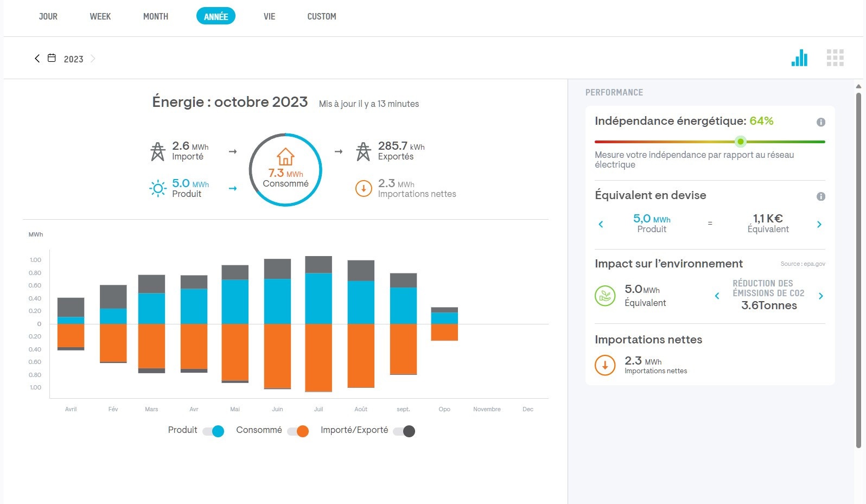Switch to the JOUR tab
Viewport: 866px width, 504px height.
(x=48, y=16)
